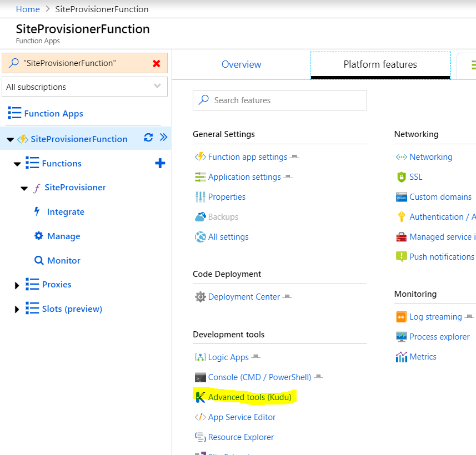This screenshot has width=476, height=455.
Task: Click the Networking arrows icon
Action: [402, 157]
